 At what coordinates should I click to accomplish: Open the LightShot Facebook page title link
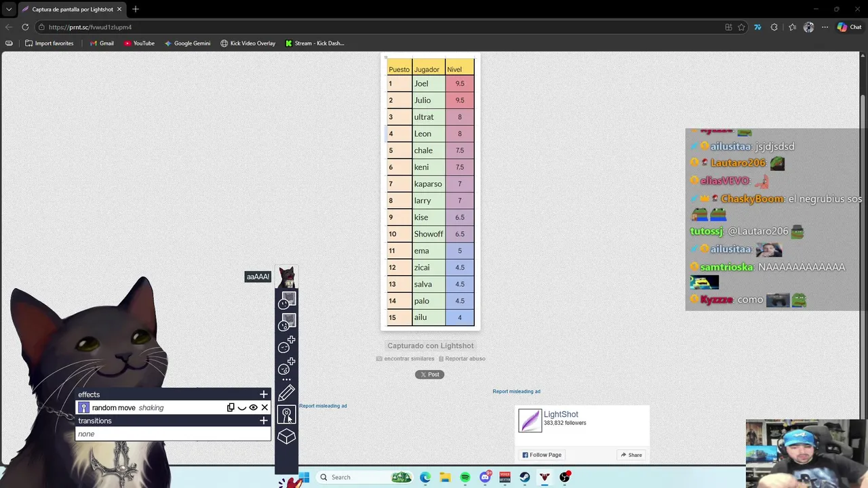click(561, 414)
